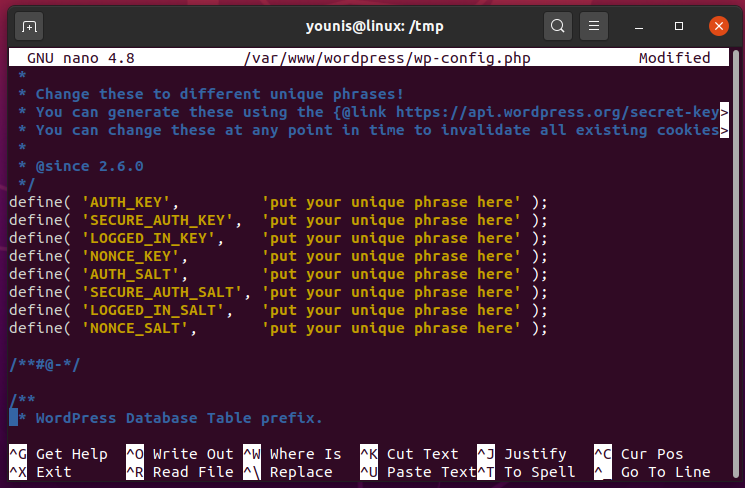Image resolution: width=745 pixels, height=488 pixels.
Task: Click the wp-config.php file path in header
Action: (x=386, y=58)
